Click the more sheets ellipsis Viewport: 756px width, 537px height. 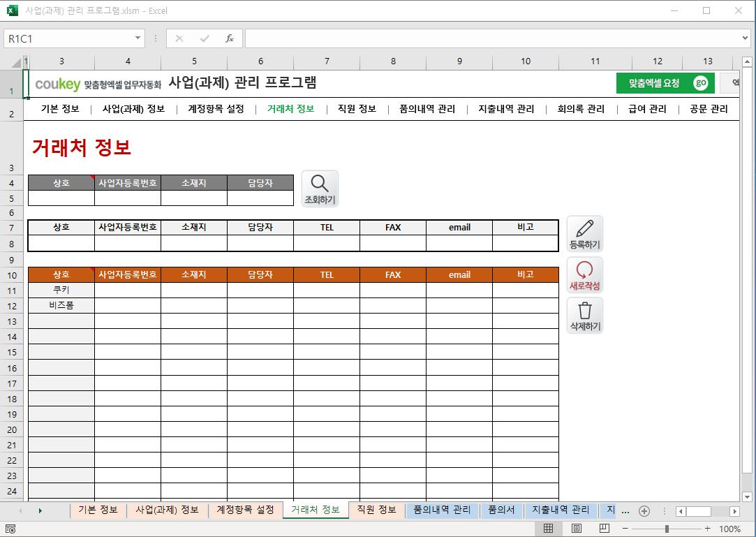coord(625,511)
